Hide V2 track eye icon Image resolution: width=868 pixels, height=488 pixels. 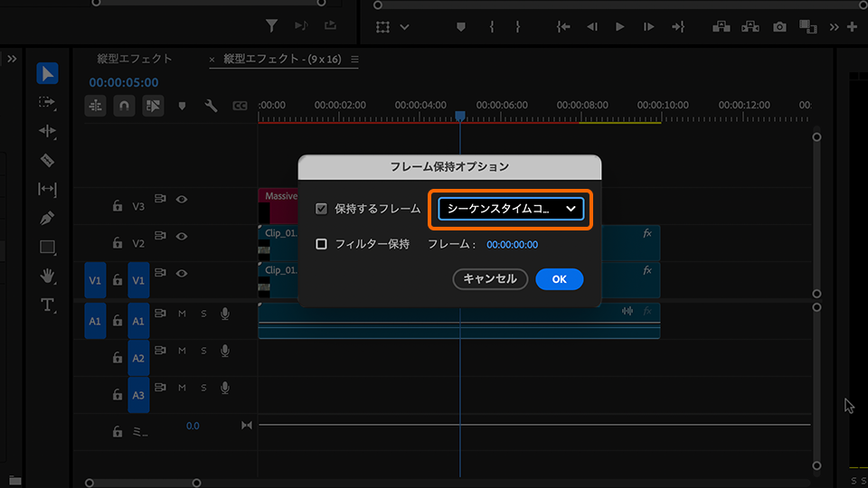click(182, 236)
